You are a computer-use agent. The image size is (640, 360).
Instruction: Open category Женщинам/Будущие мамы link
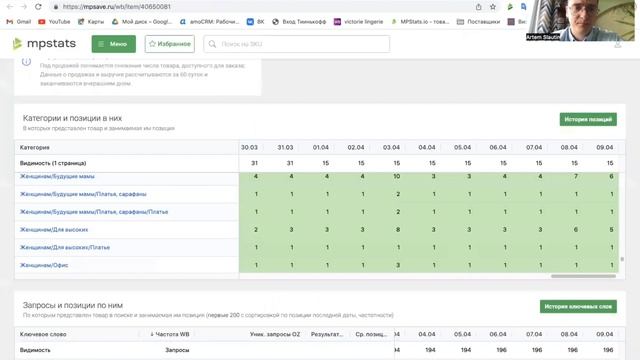click(x=57, y=176)
